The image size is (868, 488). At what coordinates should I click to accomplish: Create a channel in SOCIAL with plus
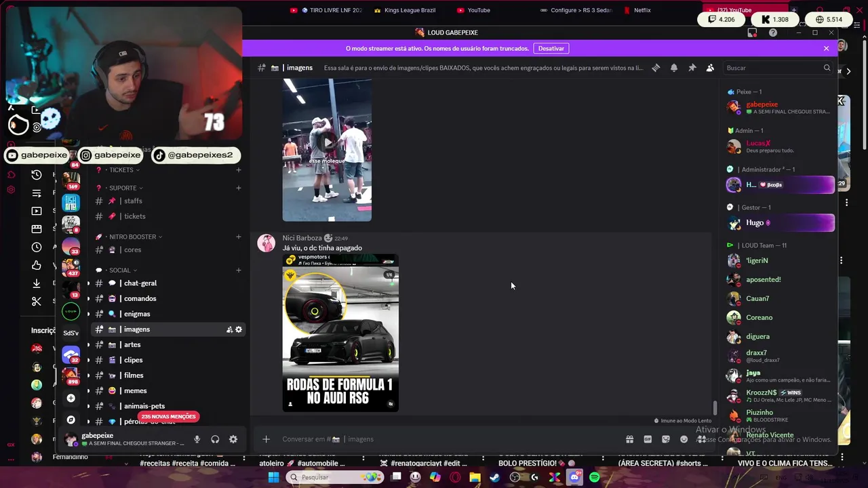(239, 270)
